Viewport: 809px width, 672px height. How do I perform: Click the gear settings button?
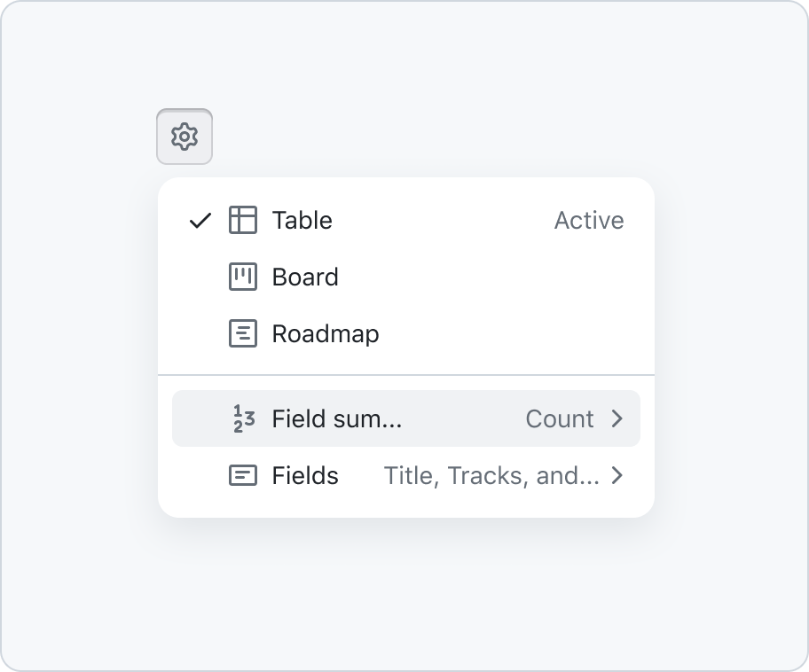tap(185, 137)
